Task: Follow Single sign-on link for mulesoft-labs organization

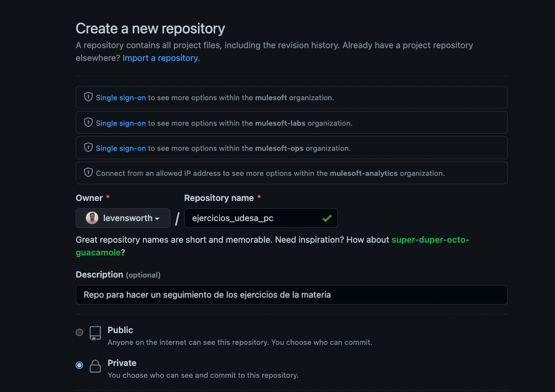Action: pos(121,123)
